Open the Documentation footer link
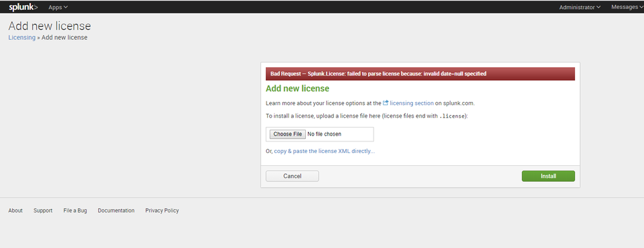This screenshot has width=644, height=248. 116,211
